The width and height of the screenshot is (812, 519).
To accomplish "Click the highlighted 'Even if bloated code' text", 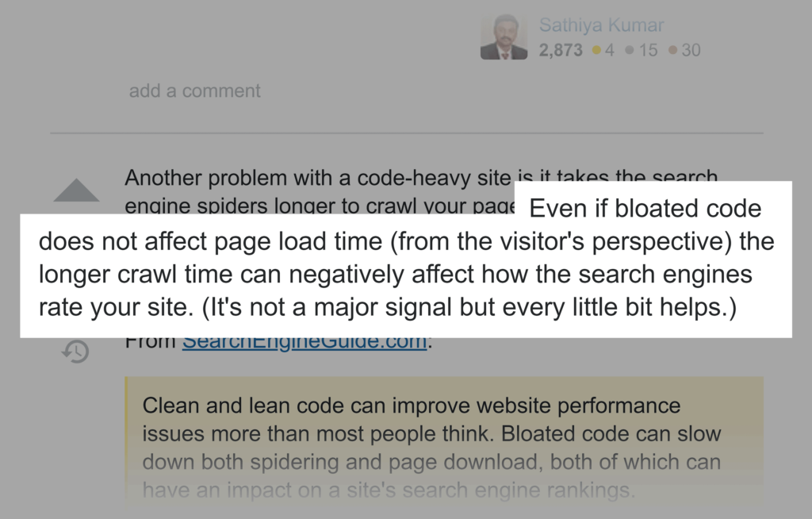I will 645,210.
